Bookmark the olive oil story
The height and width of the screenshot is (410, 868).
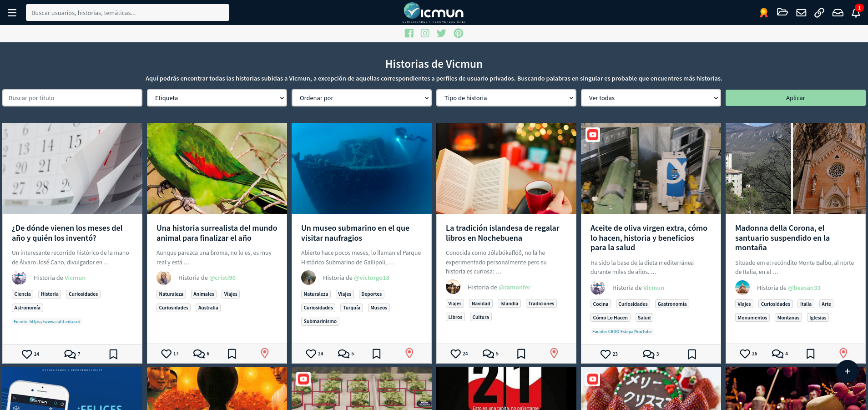(692, 354)
